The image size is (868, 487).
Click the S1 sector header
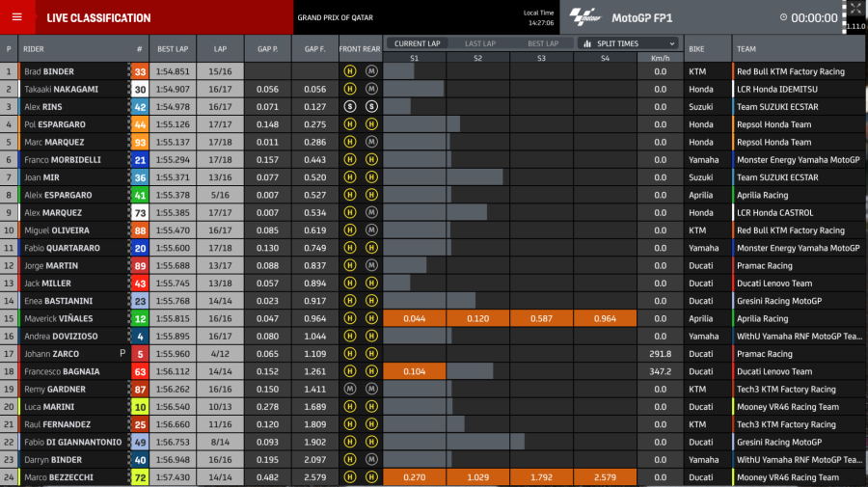tap(415, 58)
